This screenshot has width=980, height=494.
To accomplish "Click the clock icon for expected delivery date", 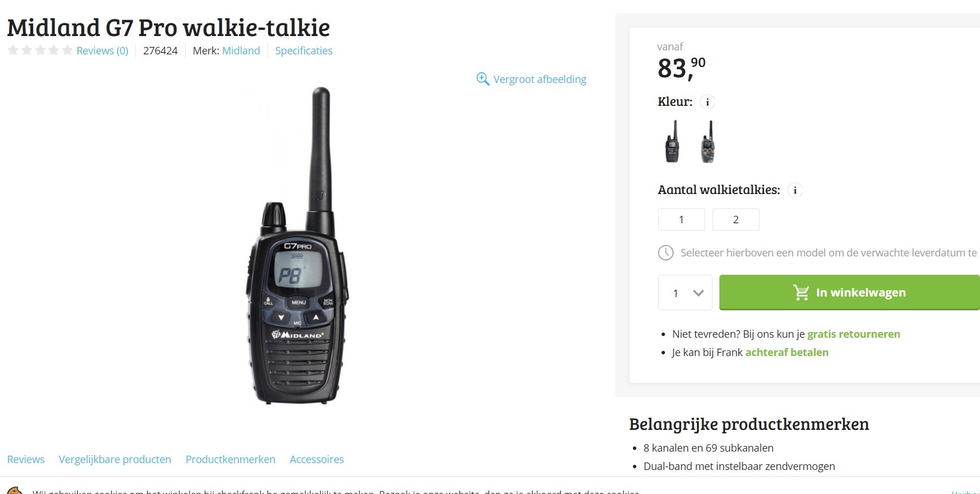I will [x=666, y=252].
